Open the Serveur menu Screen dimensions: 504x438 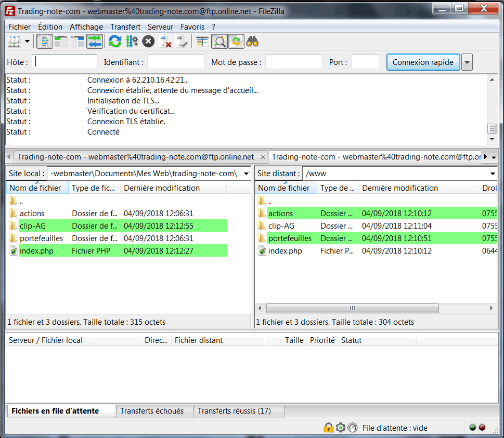pos(160,27)
